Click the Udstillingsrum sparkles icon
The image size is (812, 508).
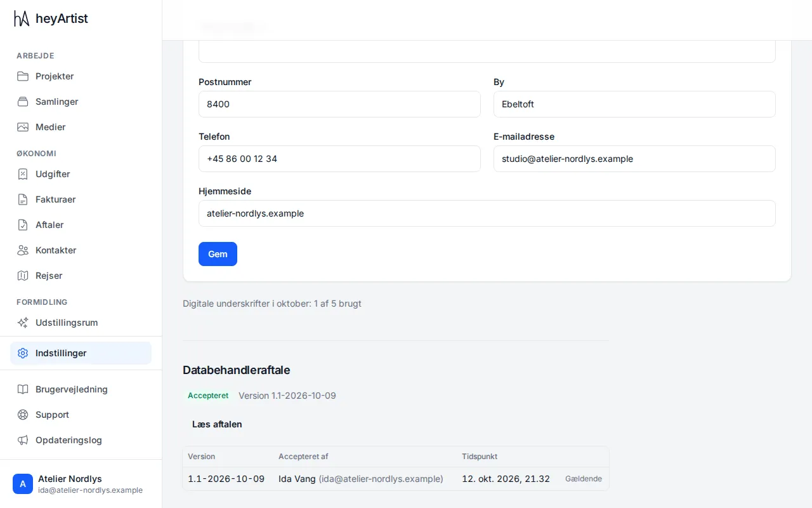click(x=23, y=323)
